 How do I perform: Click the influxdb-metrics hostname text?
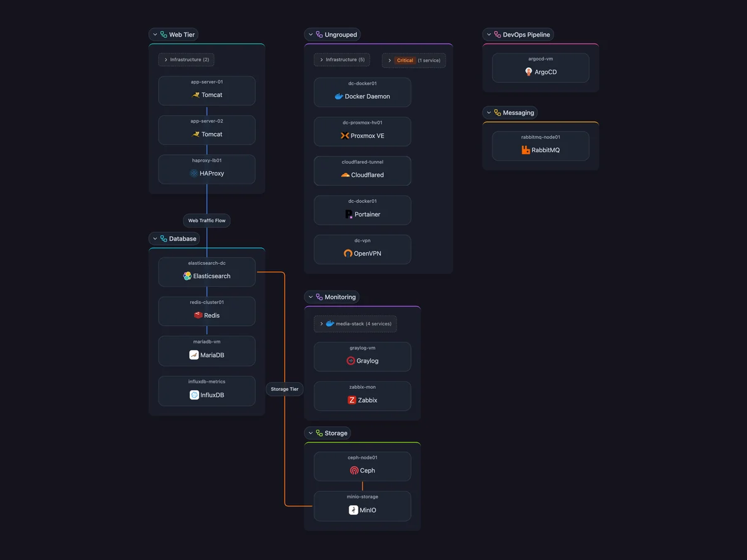(x=207, y=381)
